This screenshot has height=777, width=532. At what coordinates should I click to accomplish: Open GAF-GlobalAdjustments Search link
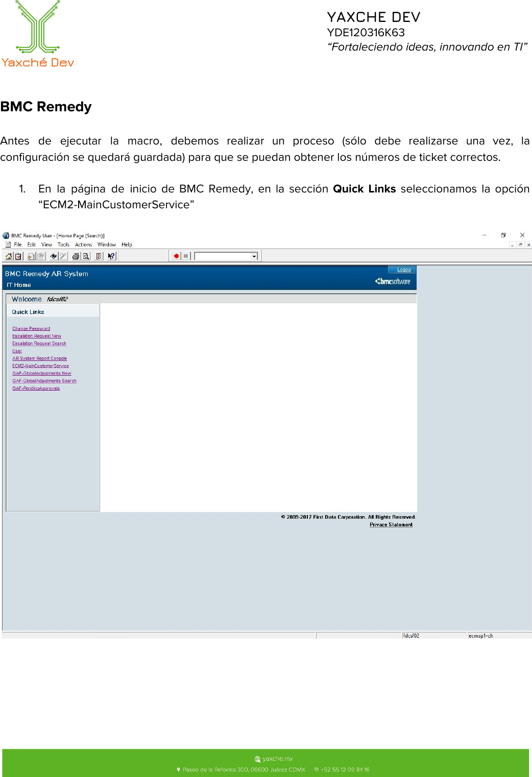pos(44,381)
